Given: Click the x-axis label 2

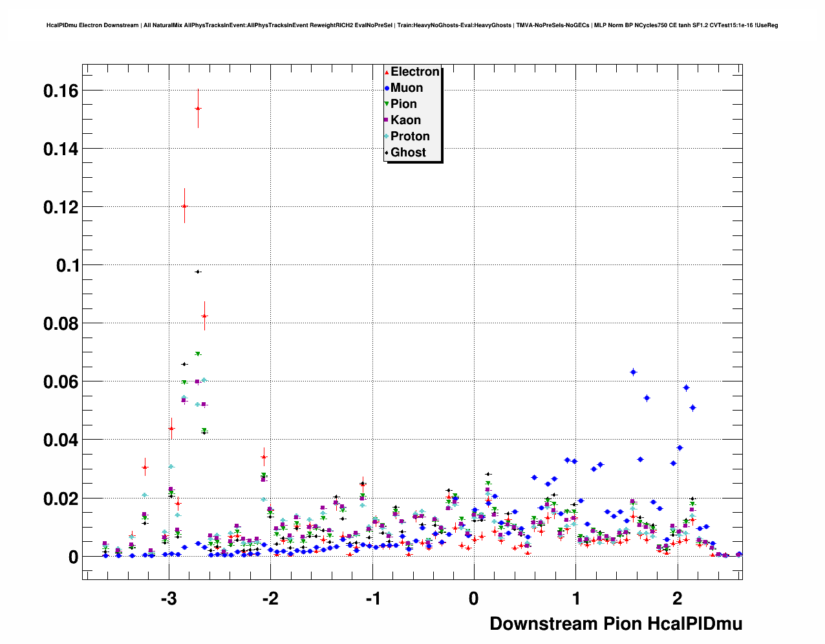Looking at the screenshot, I should 677,599.
